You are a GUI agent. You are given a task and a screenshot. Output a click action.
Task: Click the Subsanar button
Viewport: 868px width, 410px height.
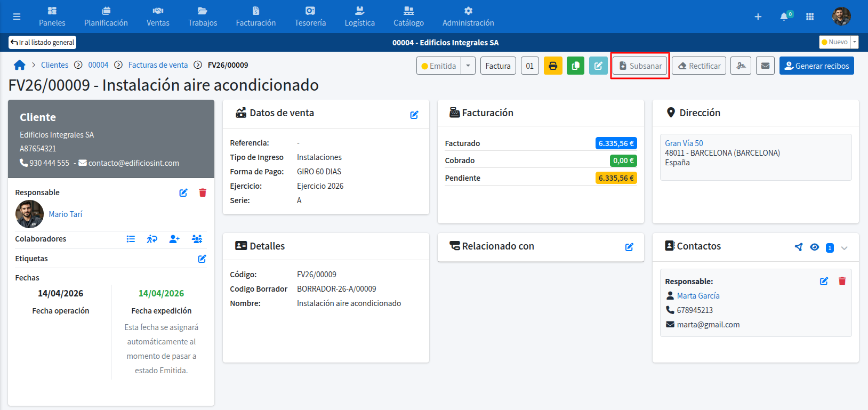(640, 66)
